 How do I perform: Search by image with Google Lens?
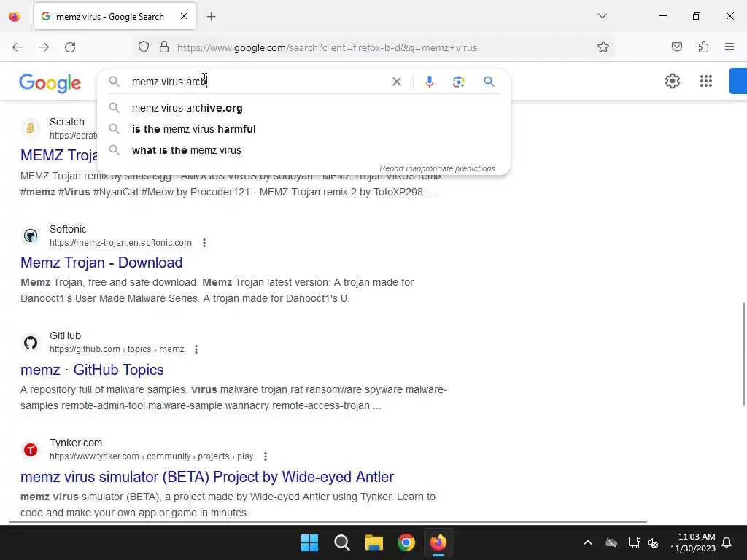(x=458, y=82)
